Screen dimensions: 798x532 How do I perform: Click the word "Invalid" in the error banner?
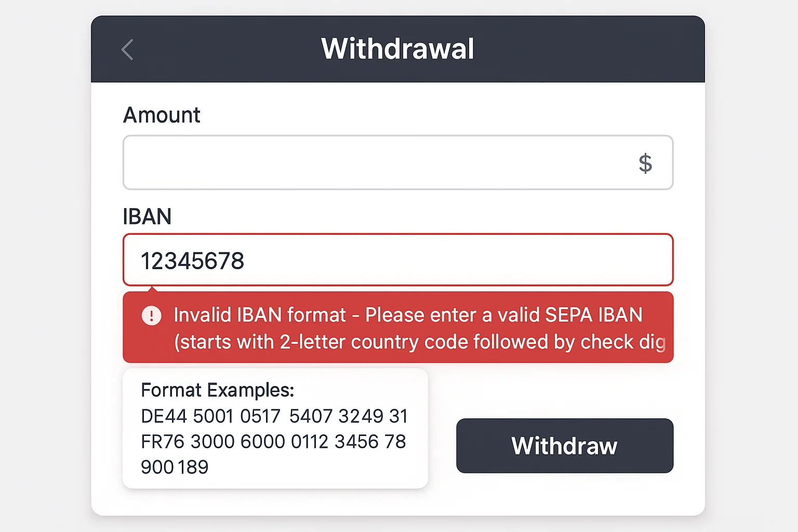tap(202, 315)
